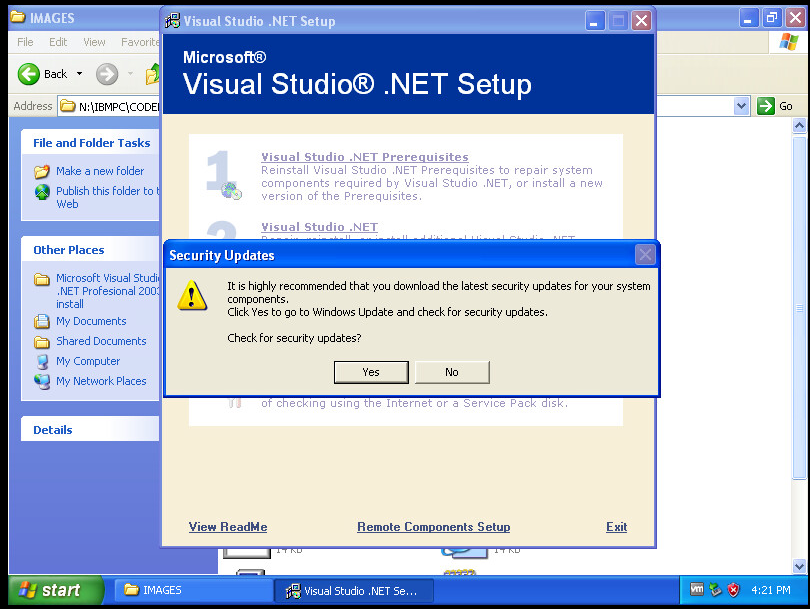
Task: Open Shared Documents in Other Places
Action: [101, 341]
